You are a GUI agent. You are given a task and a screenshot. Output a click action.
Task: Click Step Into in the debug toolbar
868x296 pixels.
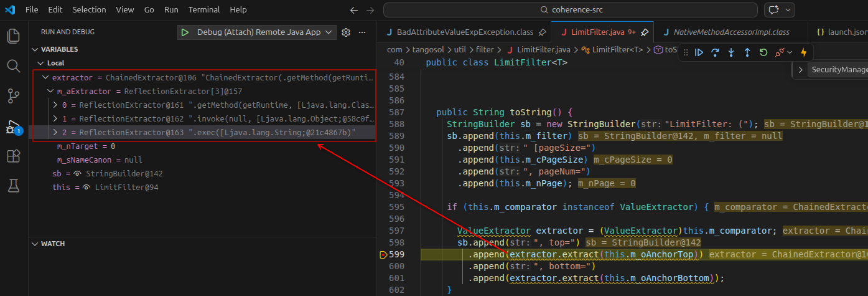731,52
